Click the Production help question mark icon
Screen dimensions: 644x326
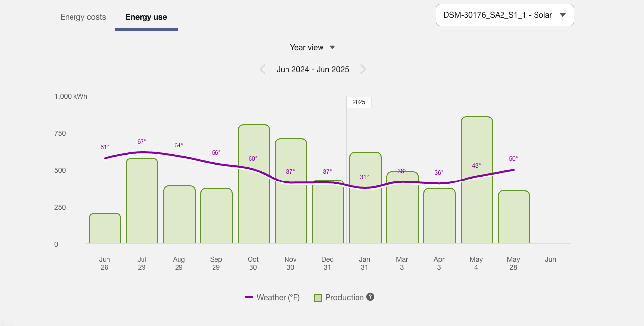(369, 297)
